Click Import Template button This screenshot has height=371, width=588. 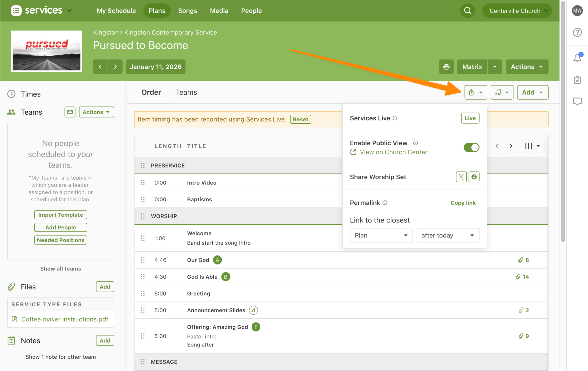coord(60,215)
